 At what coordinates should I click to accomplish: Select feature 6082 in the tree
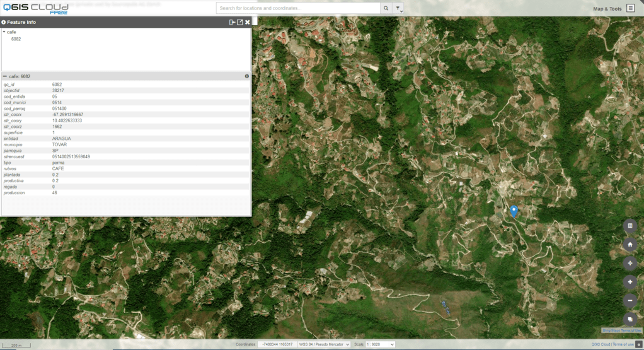[16, 39]
